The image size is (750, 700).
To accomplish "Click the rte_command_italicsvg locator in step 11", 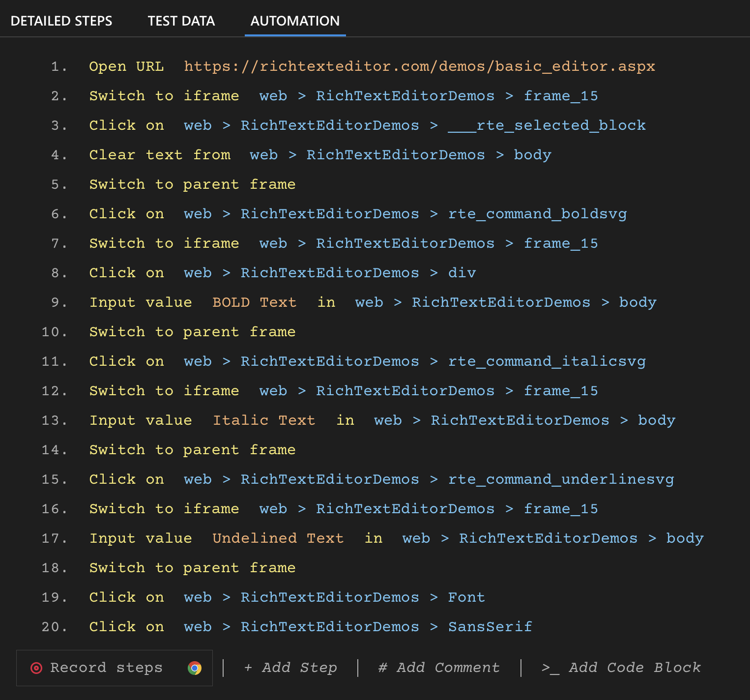I will click(547, 361).
